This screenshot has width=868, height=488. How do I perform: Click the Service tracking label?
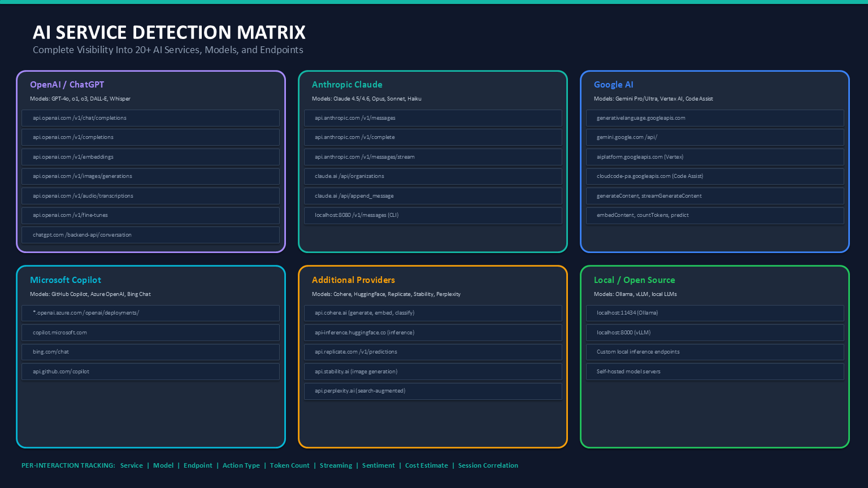[131, 465]
